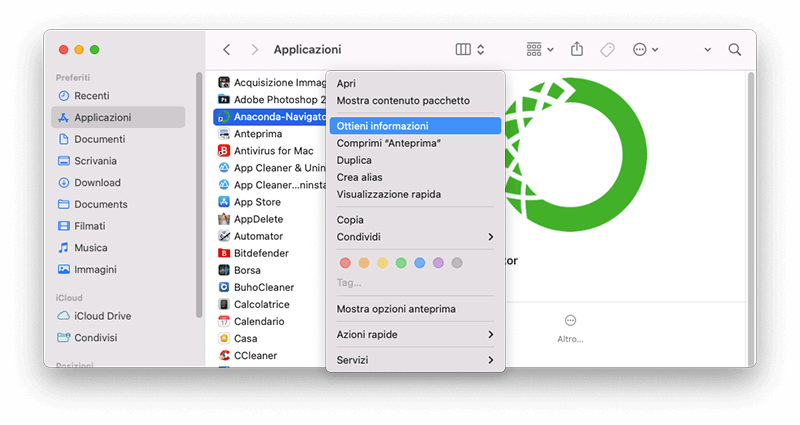800x425 pixels.
Task: Toggle view-mode up/down arrows
Action: click(481, 49)
